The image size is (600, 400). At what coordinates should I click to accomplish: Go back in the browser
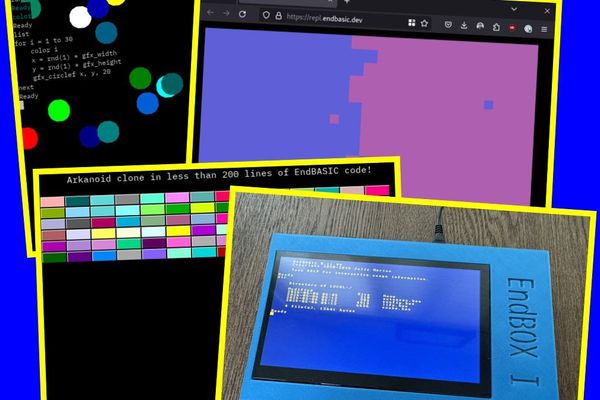coord(210,12)
